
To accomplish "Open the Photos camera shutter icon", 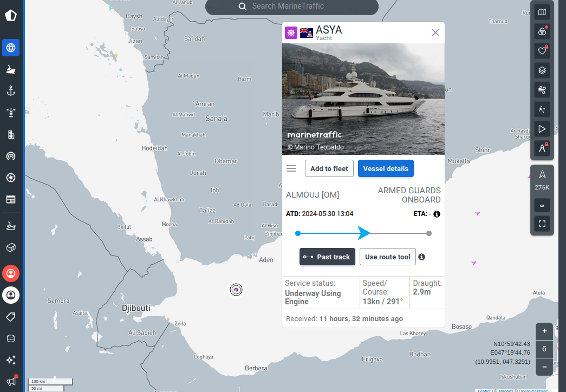I will 11,178.
